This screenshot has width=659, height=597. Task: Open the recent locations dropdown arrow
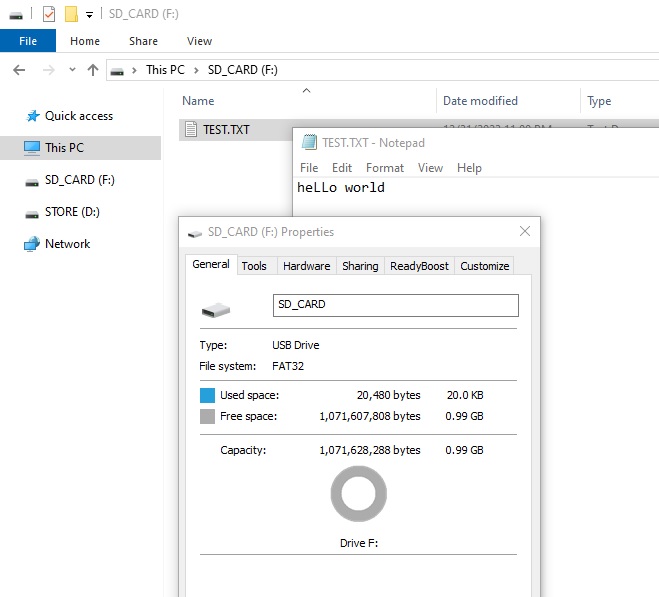click(x=72, y=70)
